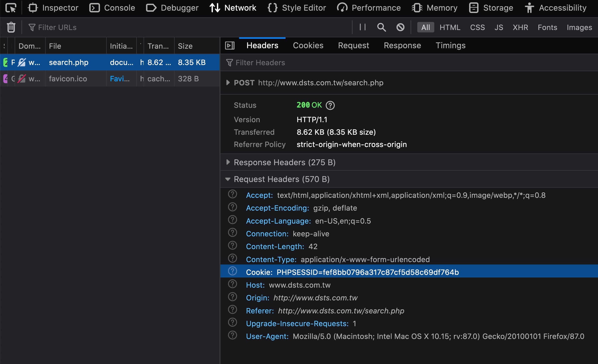Select the Content-Type header value
Image resolution: width=598 pixels, height=364 pixels.
pyautogui.click(x=365, y=260)
